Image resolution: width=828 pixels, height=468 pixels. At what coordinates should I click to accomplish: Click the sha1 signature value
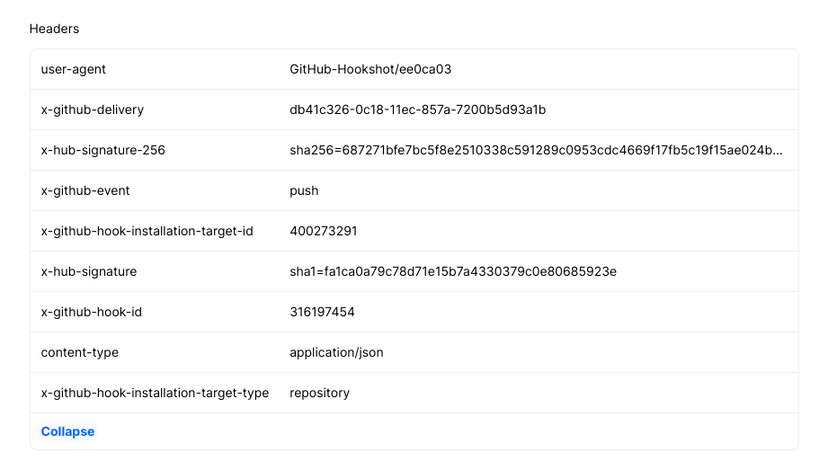click(453, 271)
